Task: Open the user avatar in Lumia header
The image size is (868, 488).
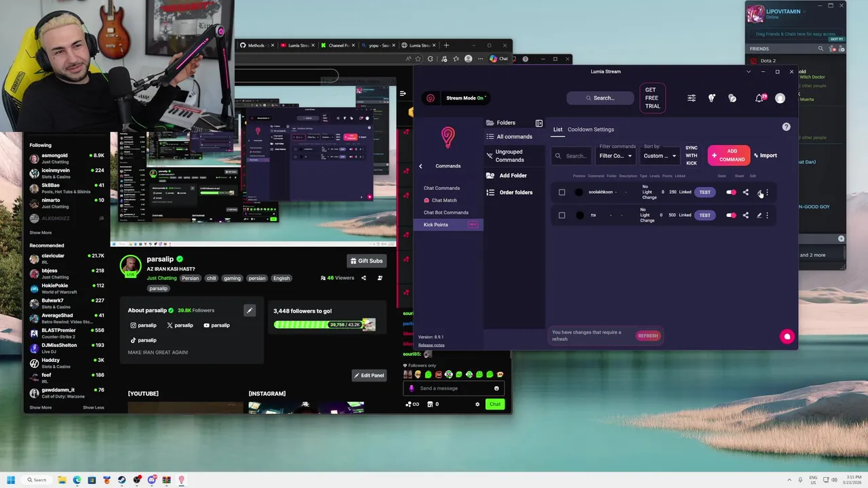Action: [x=780, y=98]
